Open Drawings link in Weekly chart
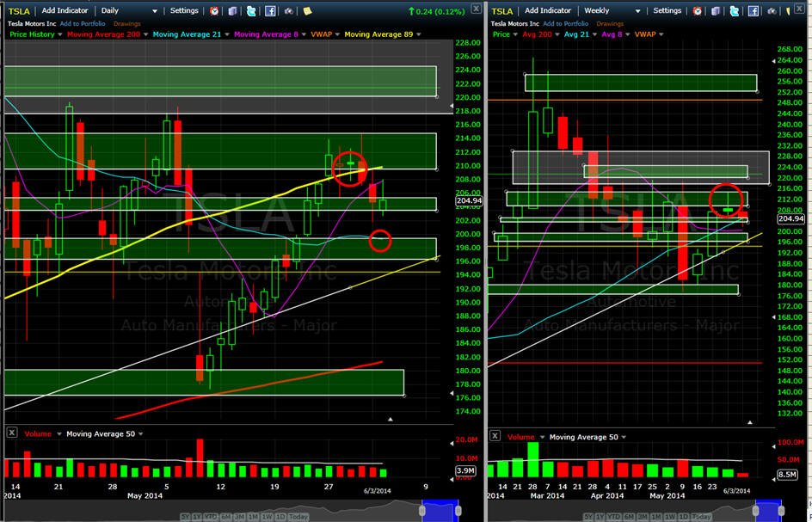Image resolution: width=812 pixels, height=522 pixels. point(610,24)
